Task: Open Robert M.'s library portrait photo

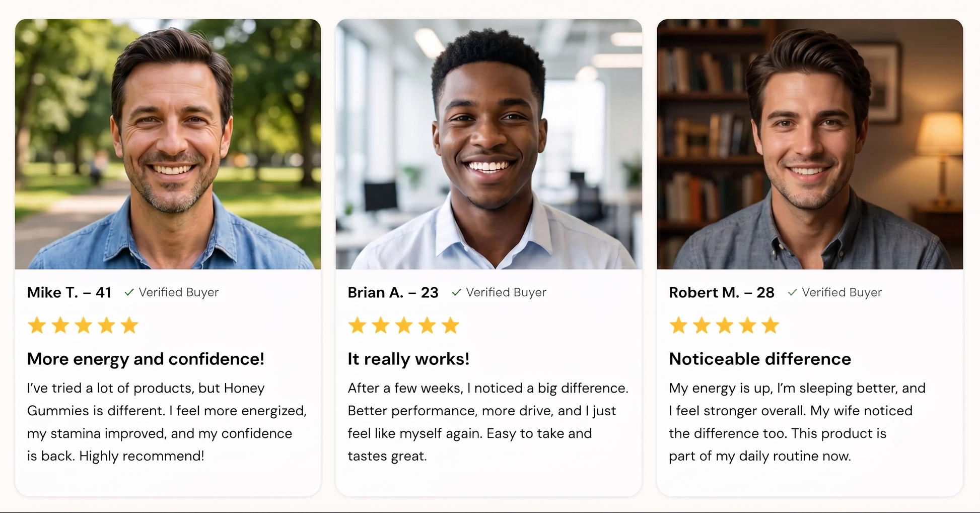Action: coord(810,144)
